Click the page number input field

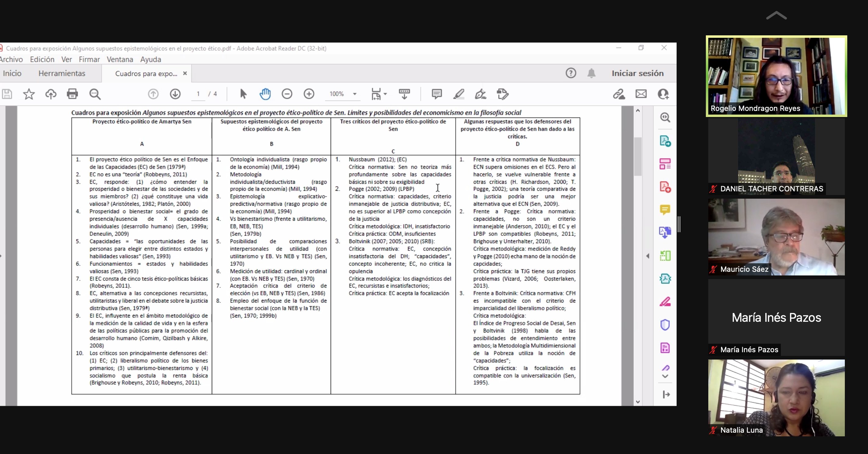pos(198,94)
